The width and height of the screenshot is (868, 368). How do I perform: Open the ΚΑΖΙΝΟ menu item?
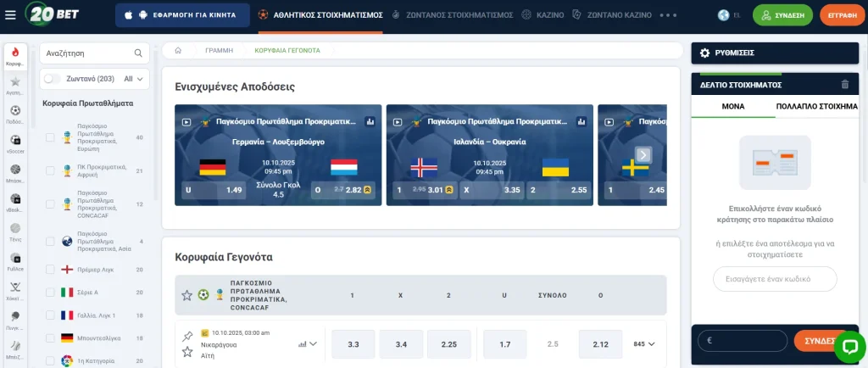542,15
